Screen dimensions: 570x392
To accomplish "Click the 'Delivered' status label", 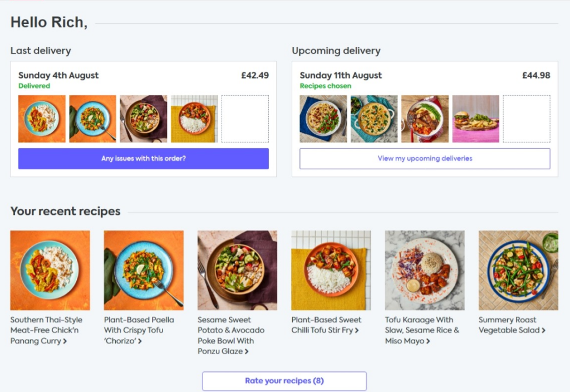I will click(34, 86).
